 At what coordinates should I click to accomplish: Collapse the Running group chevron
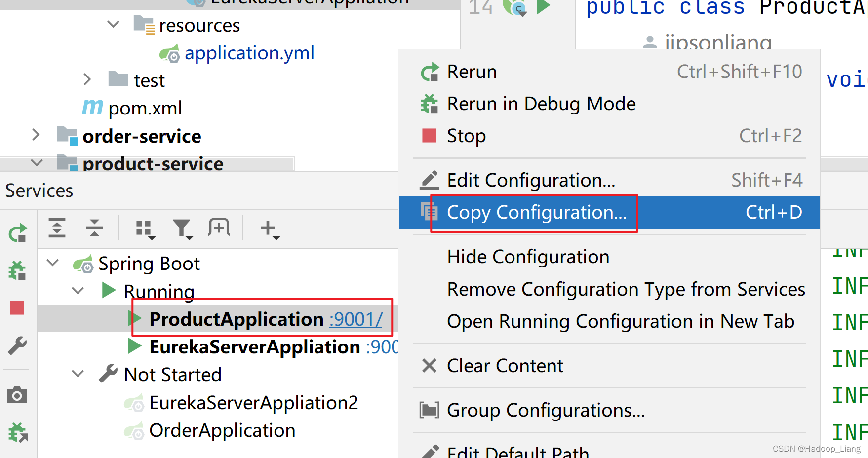(x=77, y=291)
